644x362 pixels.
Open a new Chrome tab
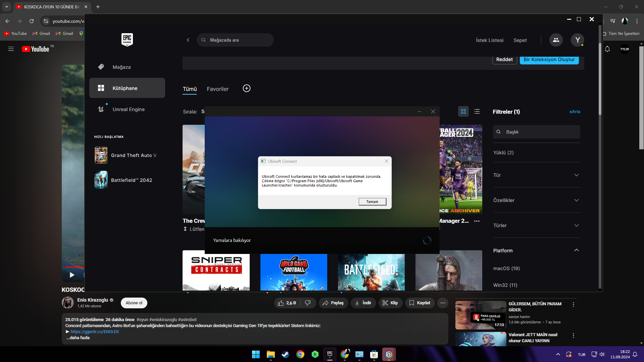tap(98, 7)
